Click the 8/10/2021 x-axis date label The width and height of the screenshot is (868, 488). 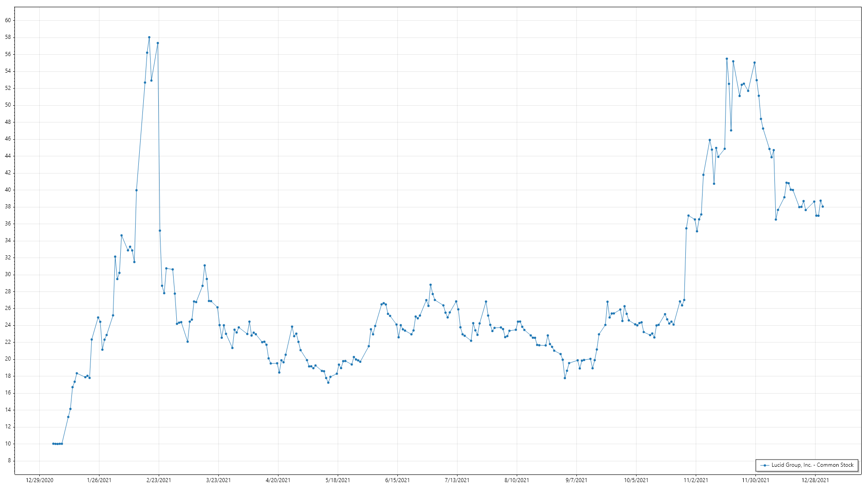(517, 480)
